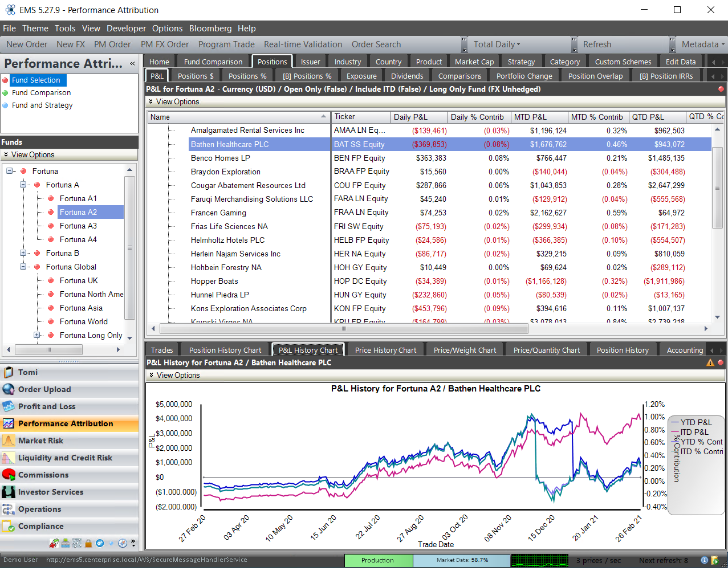Open Investor Services via handshake icon
This screenshot has width=728, height=583.
tap(9, 492)
